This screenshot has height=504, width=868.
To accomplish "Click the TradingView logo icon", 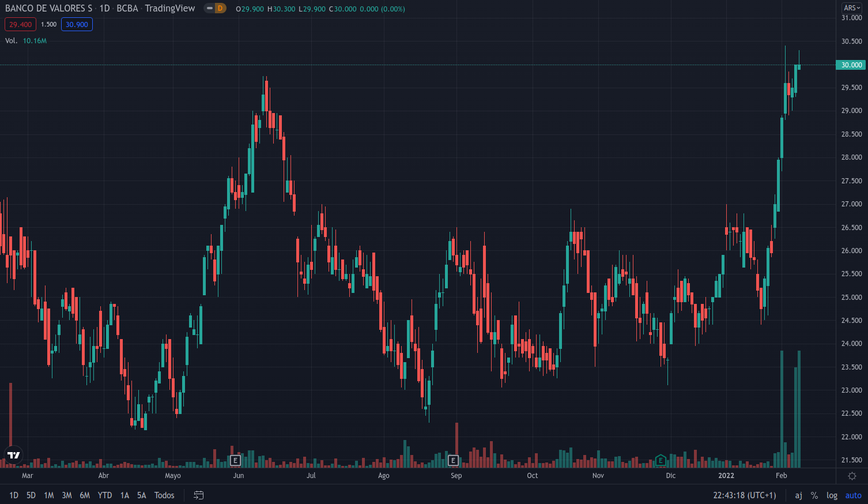I will click(x=13, y=455).
